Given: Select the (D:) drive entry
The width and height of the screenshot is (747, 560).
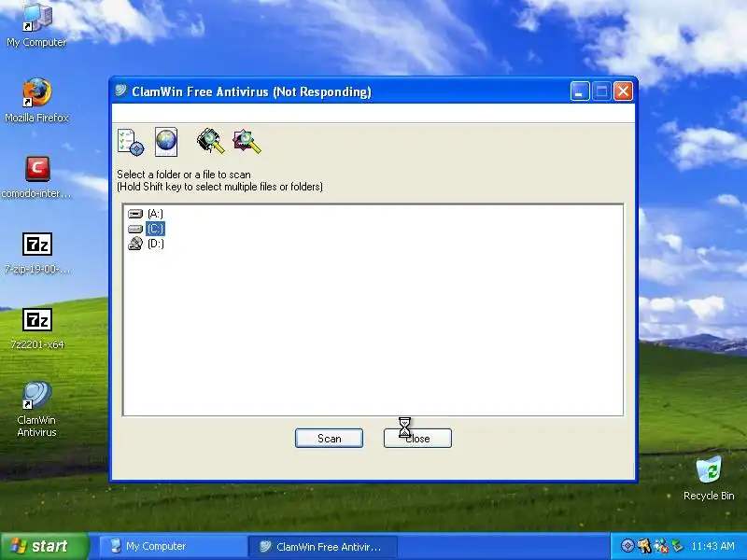Looking at the screenshot, I should tap(156, 244).
